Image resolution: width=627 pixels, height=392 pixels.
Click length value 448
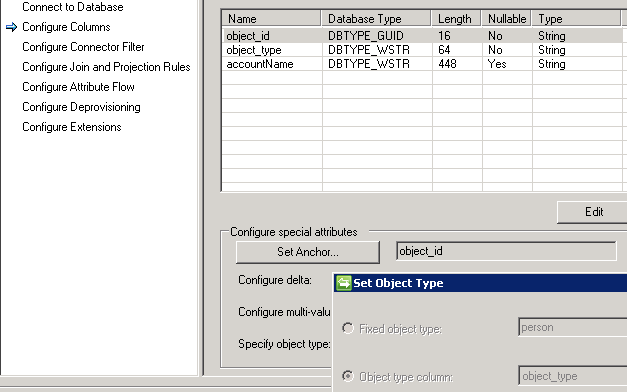447,64
